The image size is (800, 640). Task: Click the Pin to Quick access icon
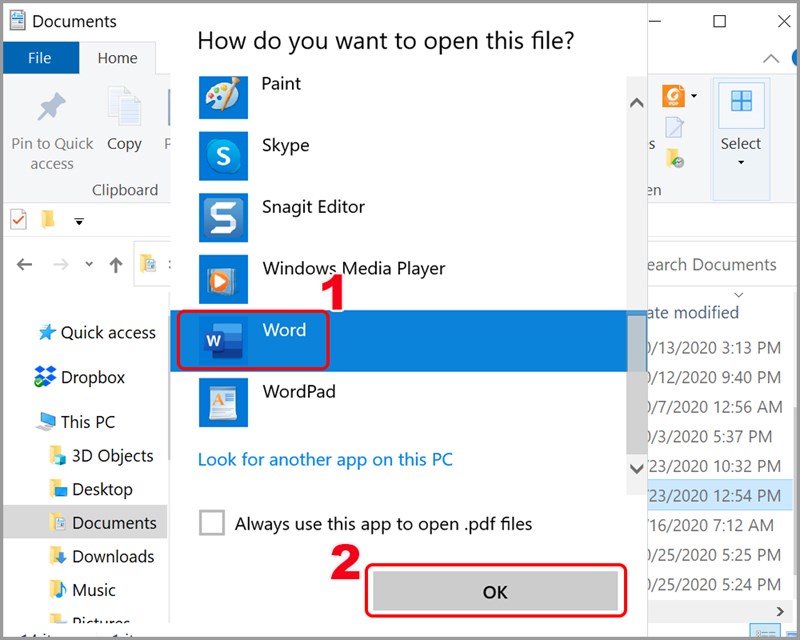[51, 106]
